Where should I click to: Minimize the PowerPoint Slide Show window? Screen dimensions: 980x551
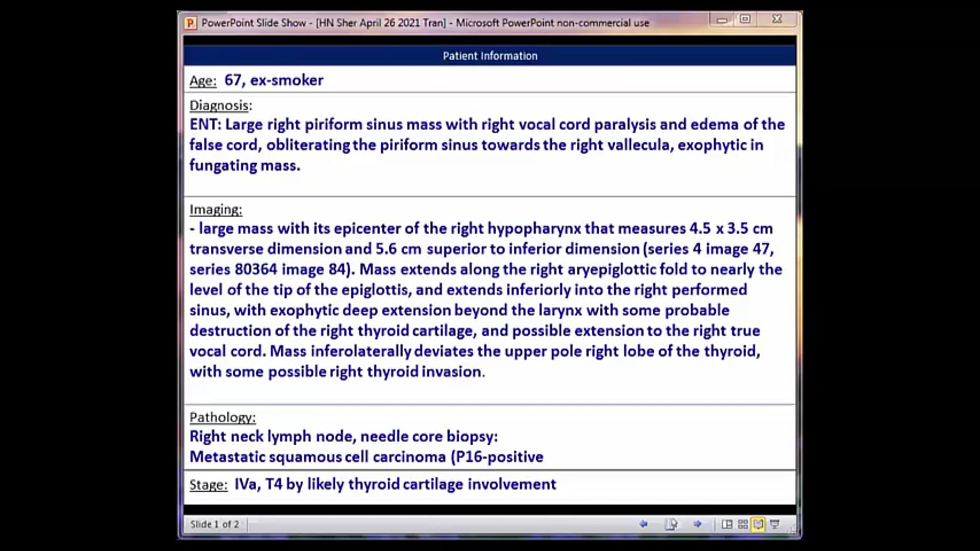(722, 20)
